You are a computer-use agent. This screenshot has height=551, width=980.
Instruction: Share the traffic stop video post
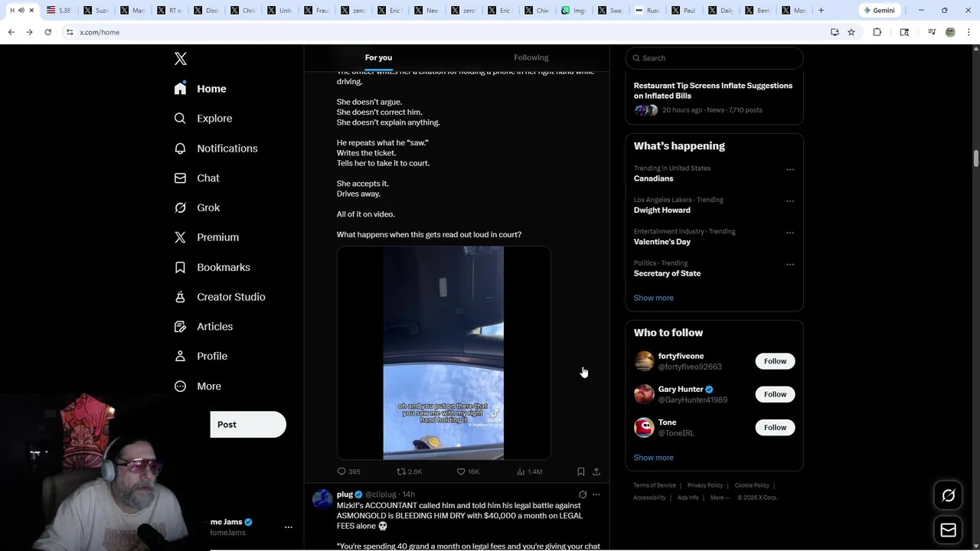point(596,471)
